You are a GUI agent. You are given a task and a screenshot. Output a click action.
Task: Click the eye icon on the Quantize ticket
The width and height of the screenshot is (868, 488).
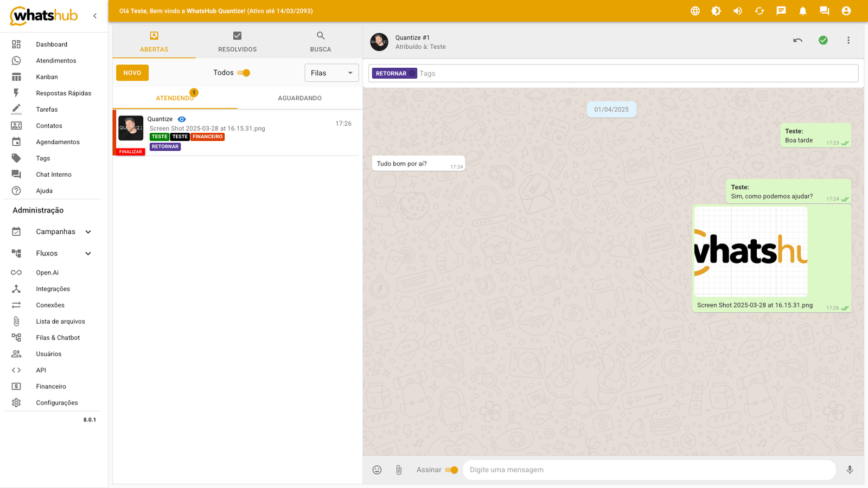coord(182,119)
